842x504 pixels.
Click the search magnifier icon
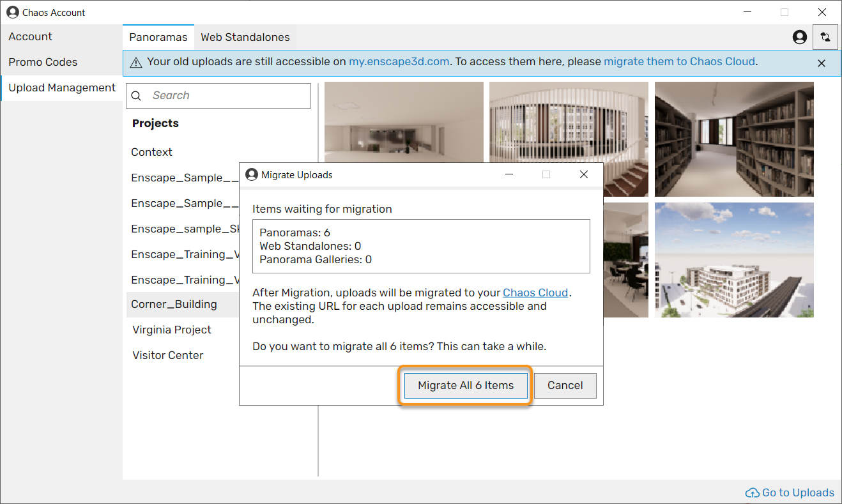[136, 96]
